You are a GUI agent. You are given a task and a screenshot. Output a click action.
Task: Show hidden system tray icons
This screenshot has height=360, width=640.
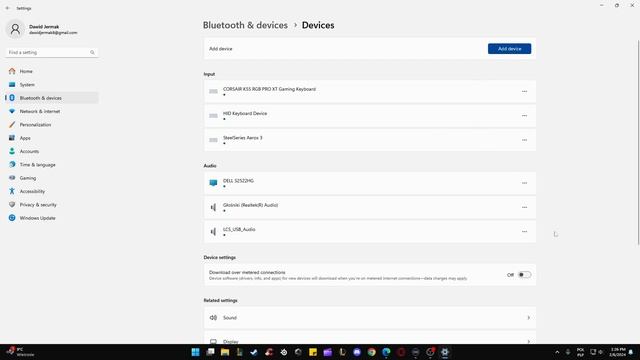point(557,352)
